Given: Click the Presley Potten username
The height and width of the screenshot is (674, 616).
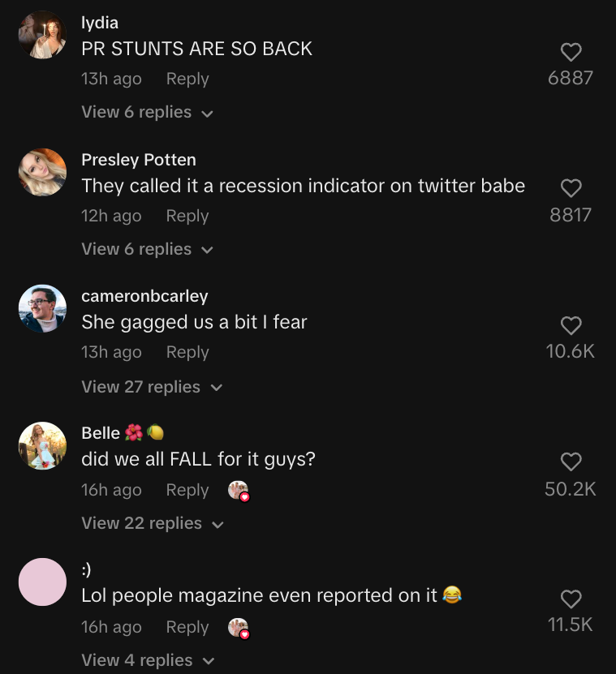Looking at the screenshot, I should [139, 160].
